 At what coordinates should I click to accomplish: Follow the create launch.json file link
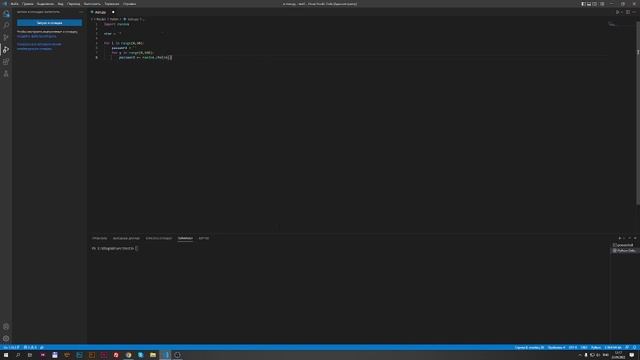[37, 36]
